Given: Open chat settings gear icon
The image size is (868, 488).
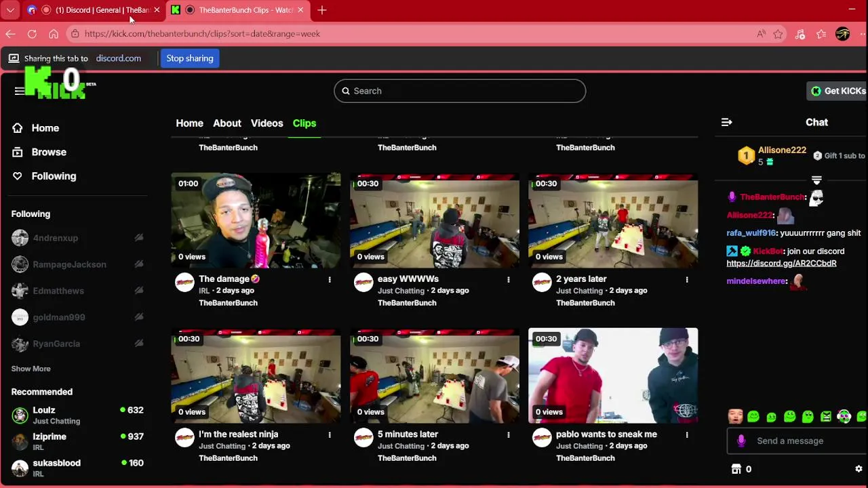Looking at the screenshot, I should pos(859,469).
